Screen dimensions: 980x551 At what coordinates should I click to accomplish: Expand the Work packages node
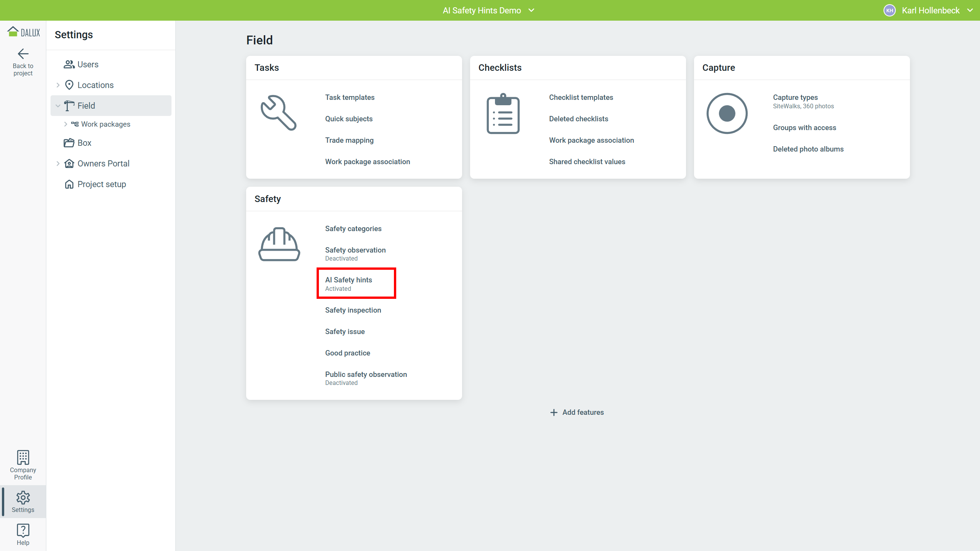click(x=65, y=124)
